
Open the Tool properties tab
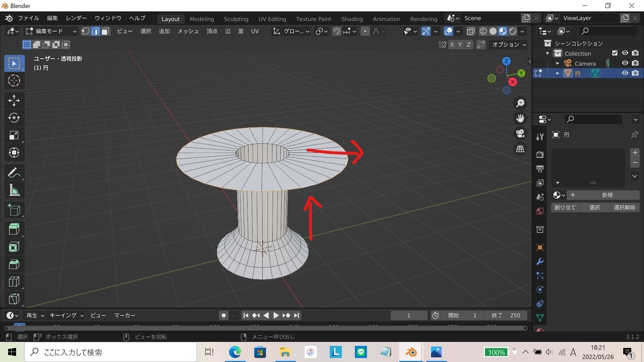pos(540,137)
